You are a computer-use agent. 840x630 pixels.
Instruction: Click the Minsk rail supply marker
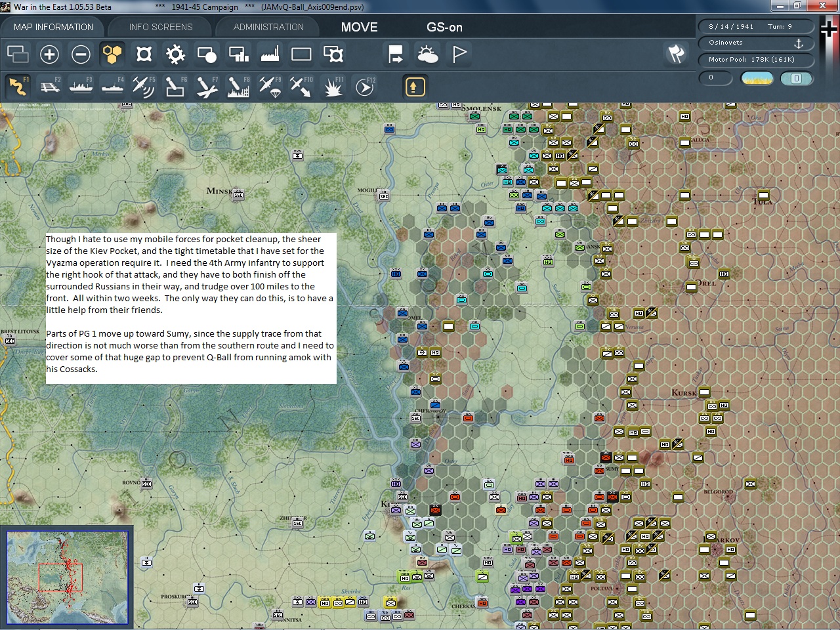point(239,195)
